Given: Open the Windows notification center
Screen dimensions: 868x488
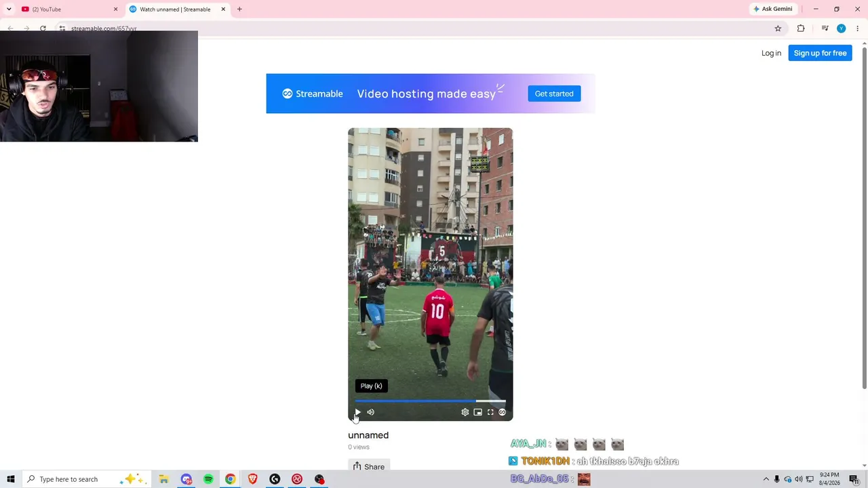Looking at the screenshot, I should [x=854, y=479].
